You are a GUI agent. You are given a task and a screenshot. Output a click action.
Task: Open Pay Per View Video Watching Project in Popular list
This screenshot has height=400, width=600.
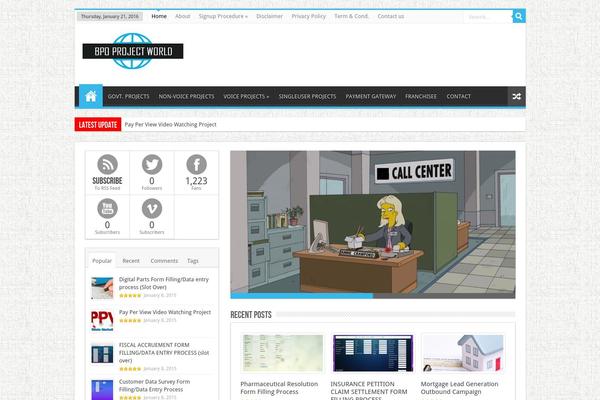click(165, 312)
